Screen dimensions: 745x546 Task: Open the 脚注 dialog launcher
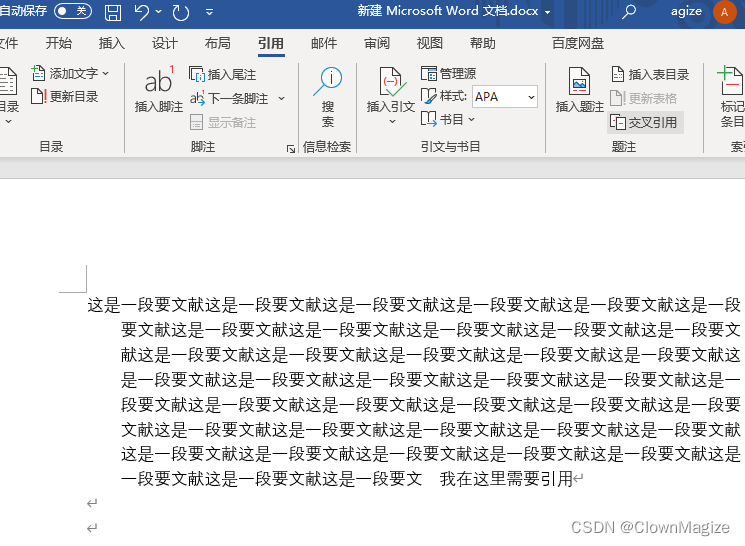pos(291,149)
